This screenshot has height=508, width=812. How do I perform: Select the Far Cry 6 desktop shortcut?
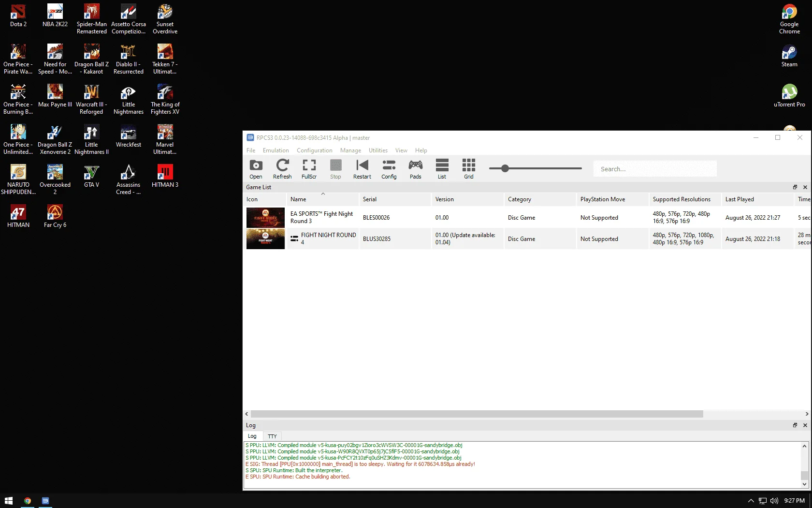(x=55, y=216)
